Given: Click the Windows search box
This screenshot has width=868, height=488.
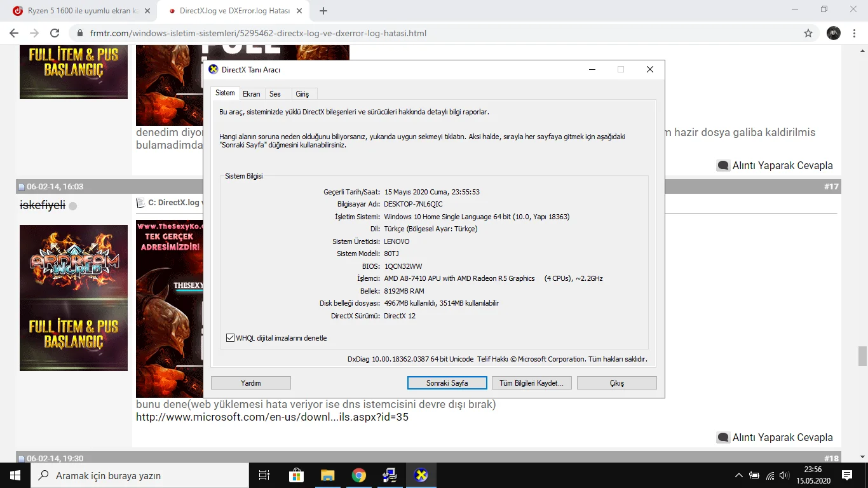Looking at the screenshot, I should 140,475.
